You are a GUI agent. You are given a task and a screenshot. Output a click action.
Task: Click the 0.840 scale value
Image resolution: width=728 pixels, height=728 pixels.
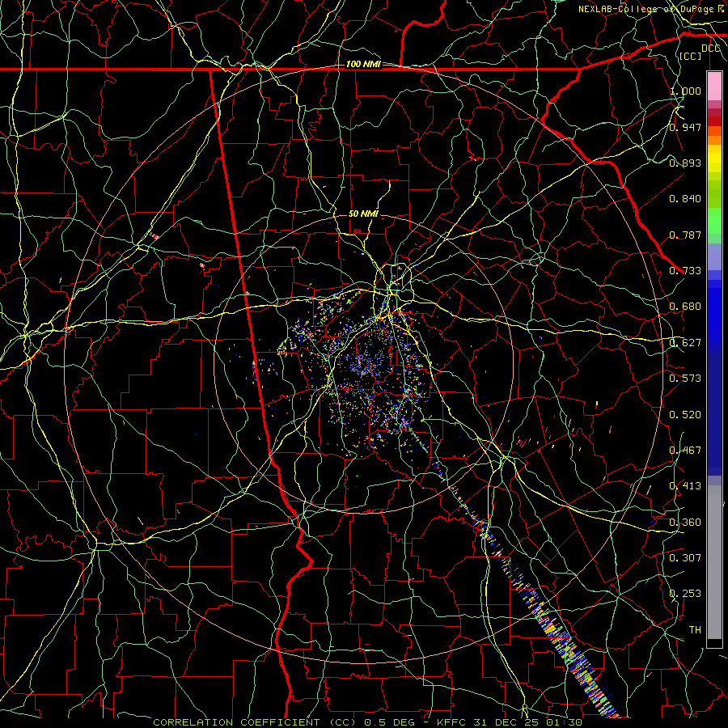pyautogui.click(x=685, y=199)
